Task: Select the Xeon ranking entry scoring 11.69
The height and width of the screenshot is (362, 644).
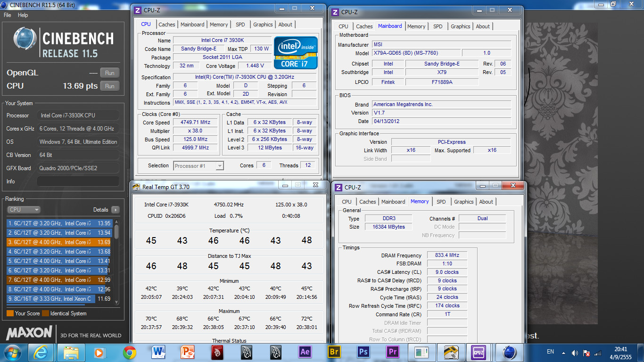Action: (59, 299)
